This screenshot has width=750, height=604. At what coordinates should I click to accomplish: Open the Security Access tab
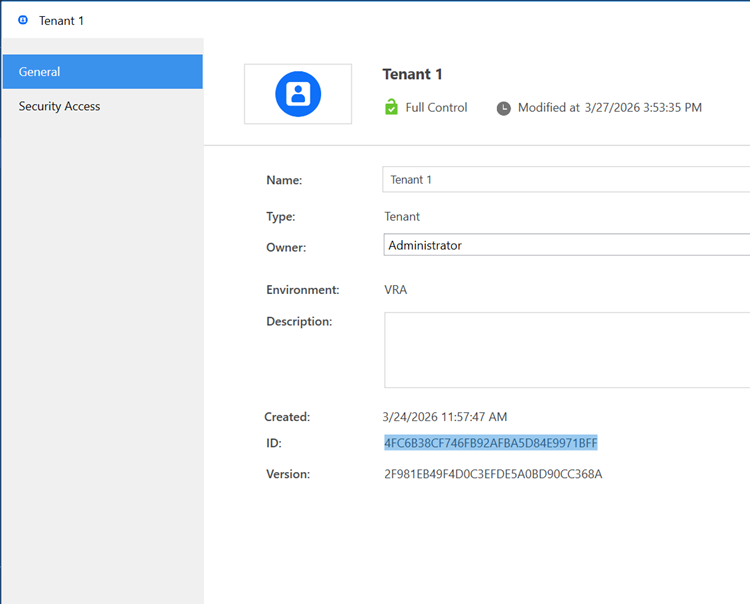(102, 106)
